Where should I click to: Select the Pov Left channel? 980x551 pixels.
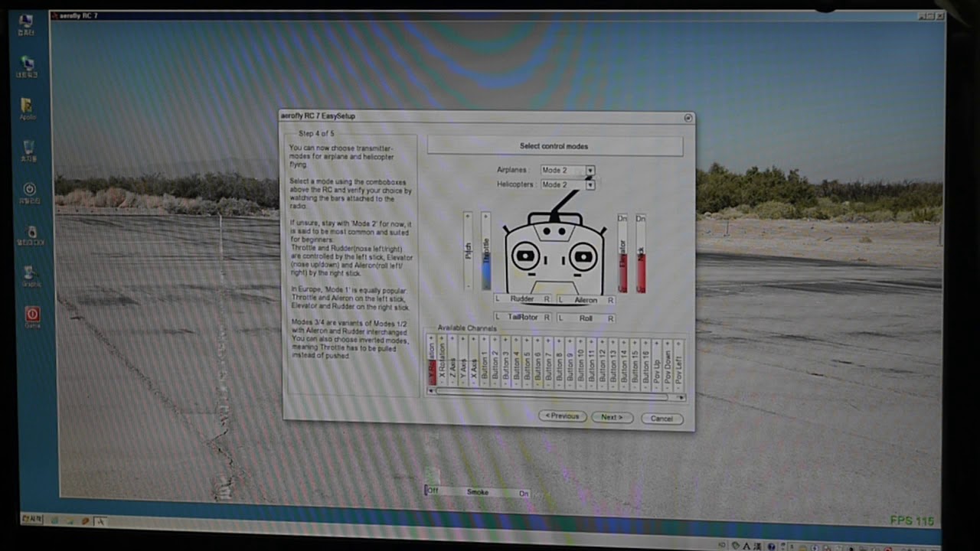pos(678,366)
